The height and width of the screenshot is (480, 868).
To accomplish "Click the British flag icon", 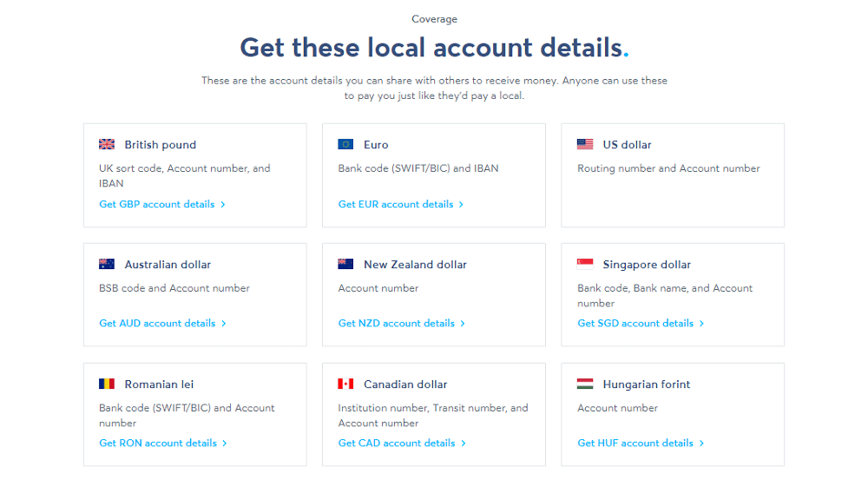I will tap(107, 144).
